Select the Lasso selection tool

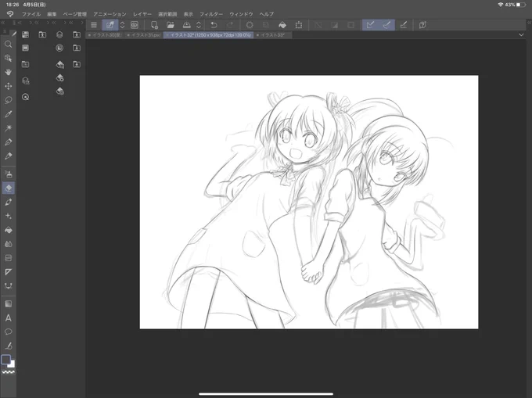[8, 100]
